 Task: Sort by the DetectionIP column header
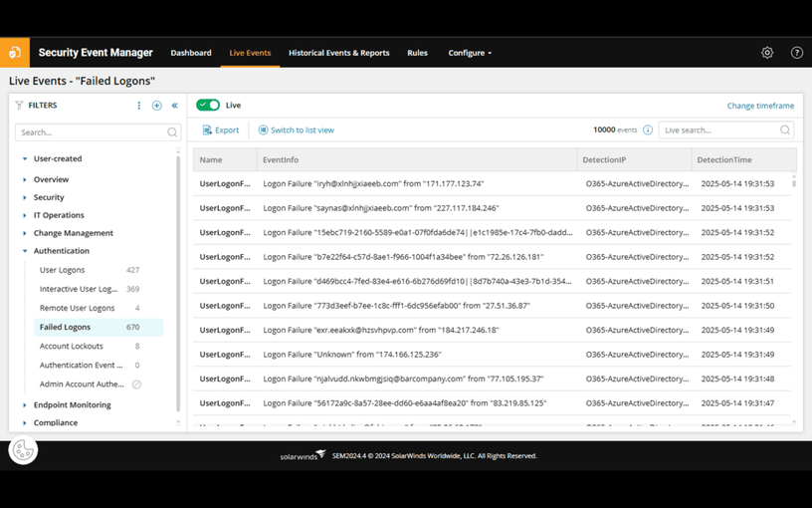[x=635, y=159]
